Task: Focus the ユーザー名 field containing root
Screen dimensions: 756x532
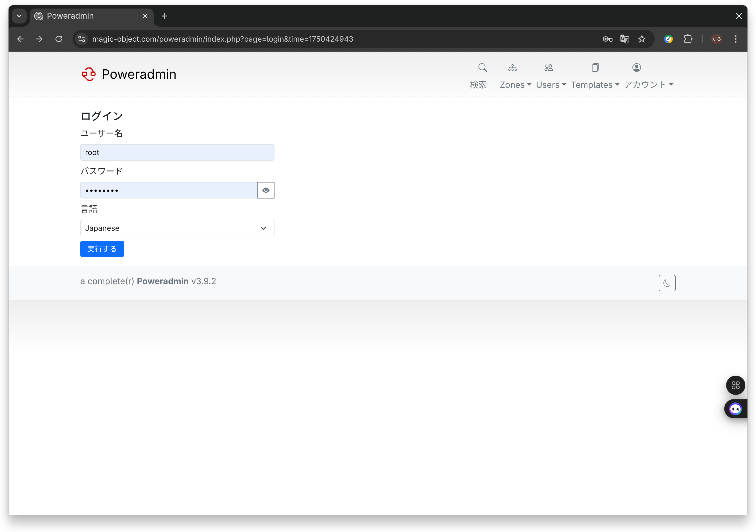Action: pyautogui.click(x=177, y=152)
